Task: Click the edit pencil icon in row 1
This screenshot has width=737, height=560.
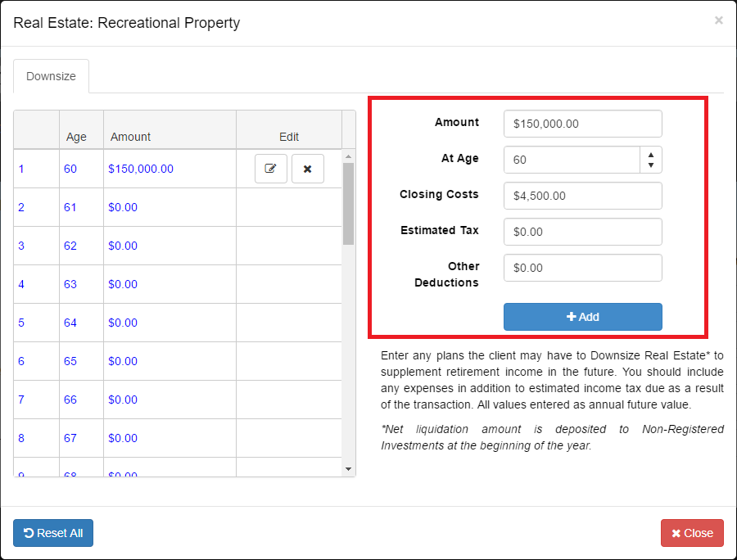Action: click(270, 169)
